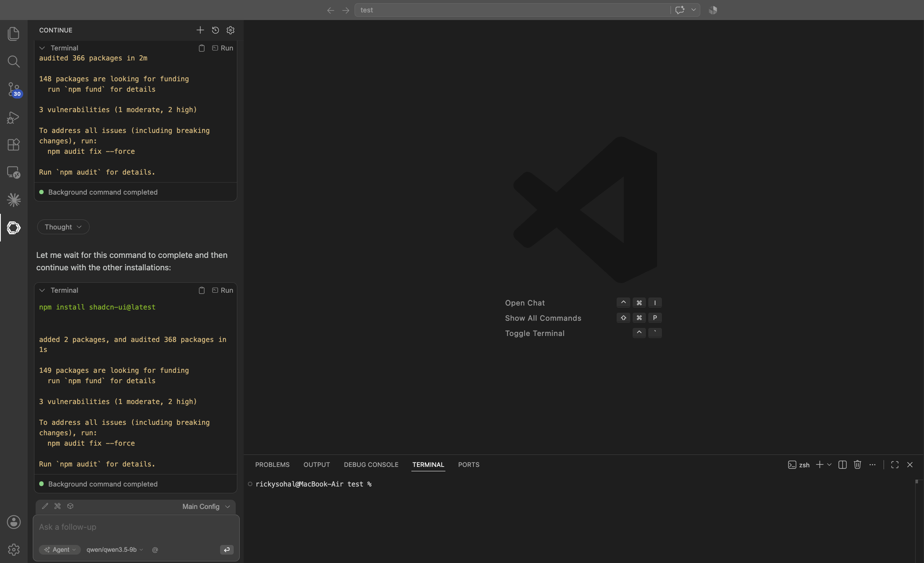Open the Agent mode dropdown
Viewport: 924px width, 563px height.
60,550
